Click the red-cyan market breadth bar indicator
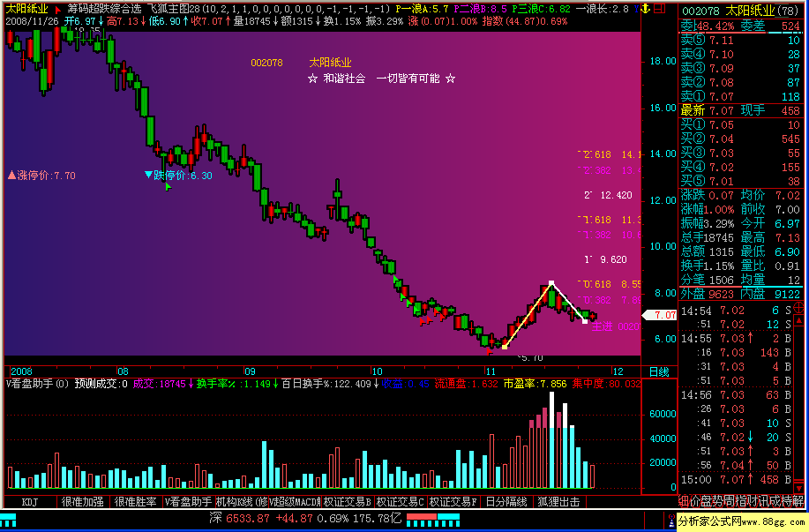Image resolution: width=809 pixels, height=532 pixels. (433, 520)
